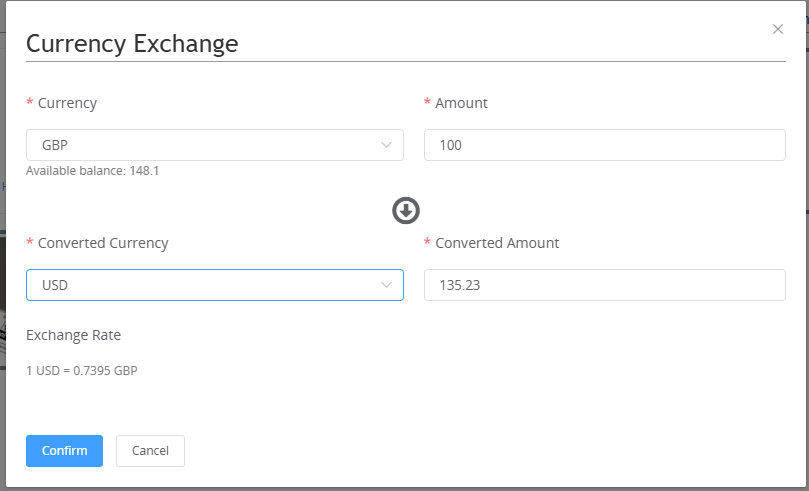Close the Currency Exchange dialog
The image size is (809, 491).
tap(778, 29)
